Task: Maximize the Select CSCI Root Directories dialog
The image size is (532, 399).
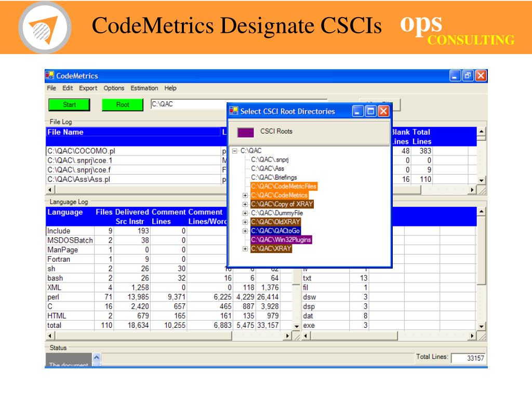Action: 371,111
